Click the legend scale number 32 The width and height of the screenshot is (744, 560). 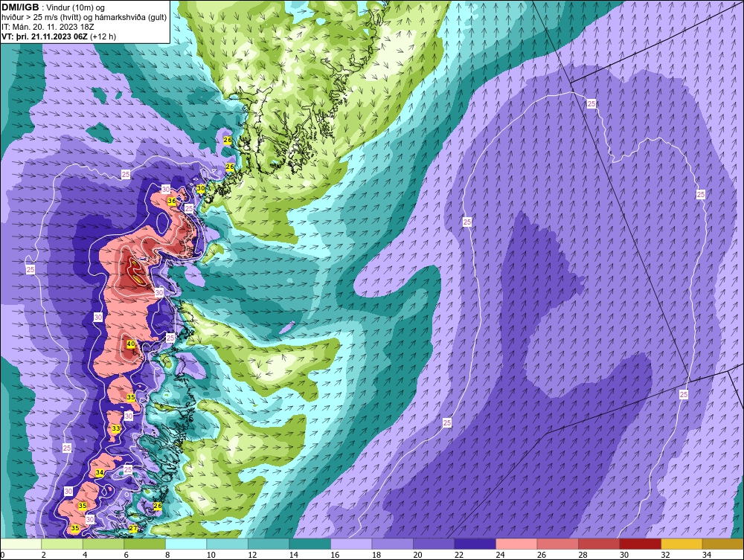pos(665,555)
